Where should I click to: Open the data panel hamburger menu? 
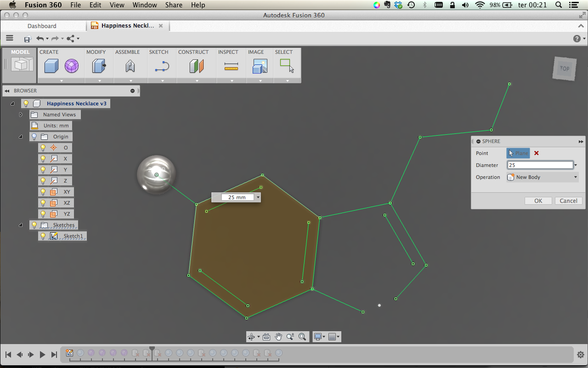[x=10, y=38]
